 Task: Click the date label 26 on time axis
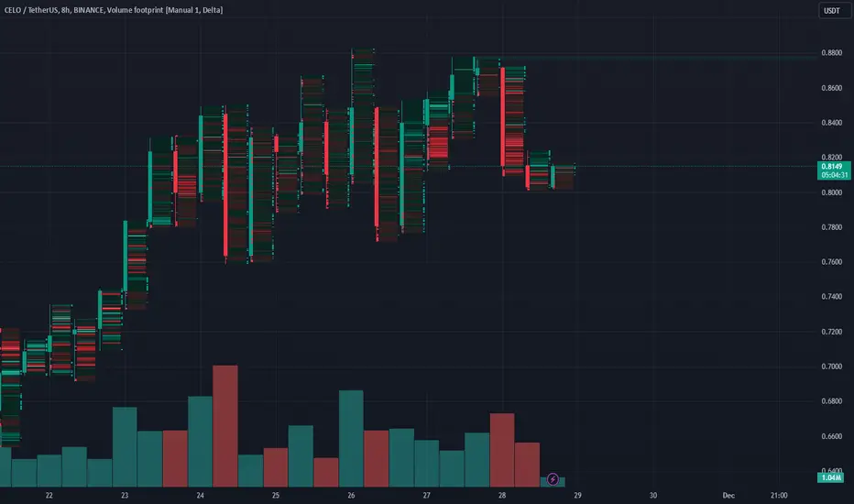(351, 495)
